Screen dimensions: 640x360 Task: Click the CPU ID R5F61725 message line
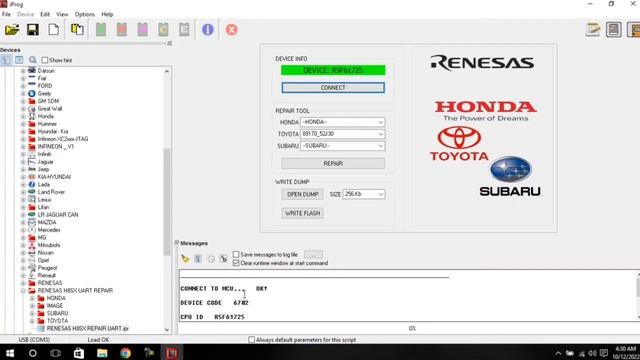coord(212,317)
